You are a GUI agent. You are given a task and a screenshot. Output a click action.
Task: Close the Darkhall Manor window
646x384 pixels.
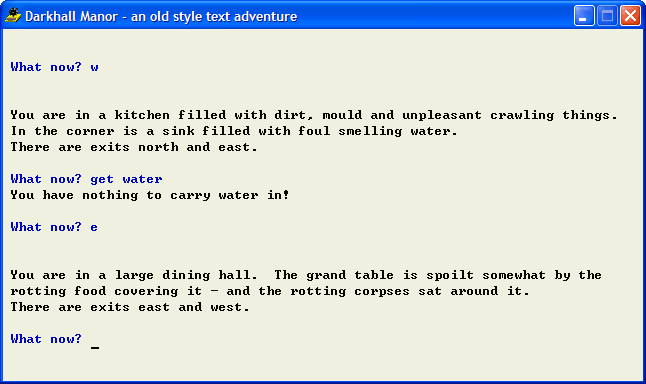coord(630,16)
